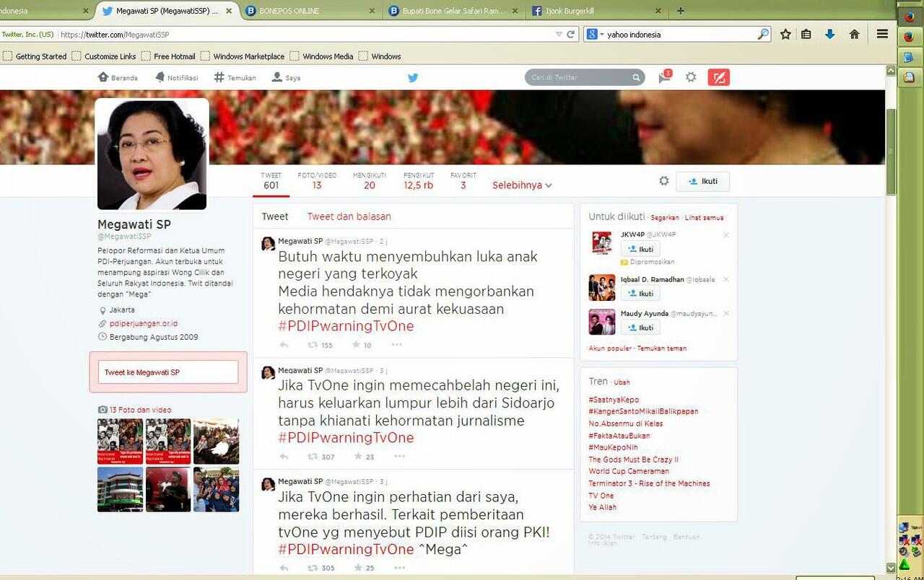Switch to Ijonk Burgerkill Facebook tab
Screen dimensions: 924x580
[x=596, y=11]
